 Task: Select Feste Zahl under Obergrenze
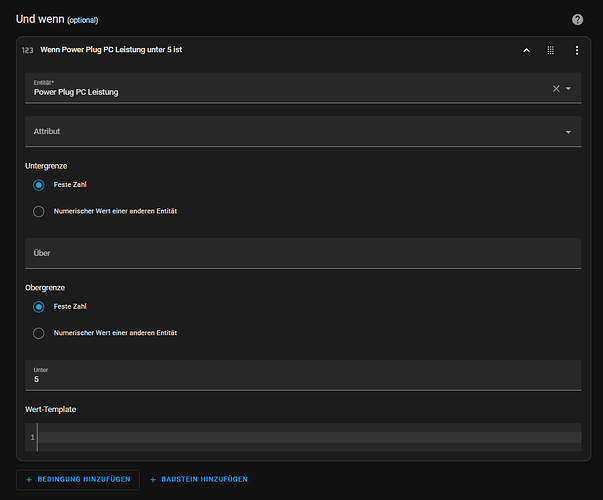click(x=38, y=307)
